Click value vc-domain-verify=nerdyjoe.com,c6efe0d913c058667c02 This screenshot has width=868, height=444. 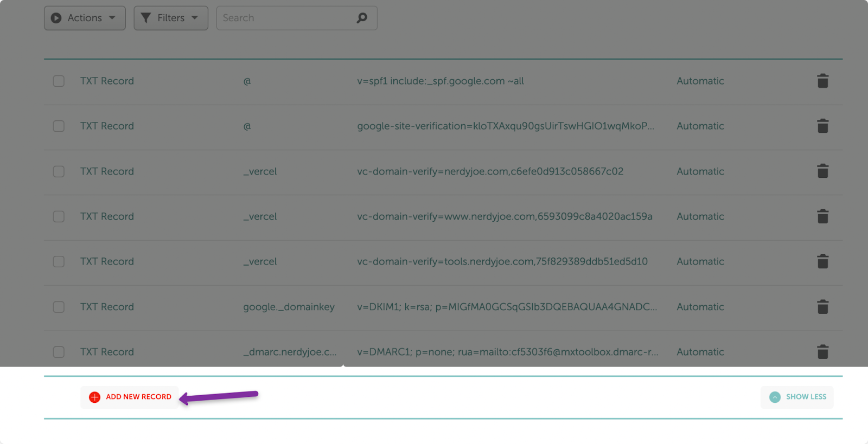(490, 171)
